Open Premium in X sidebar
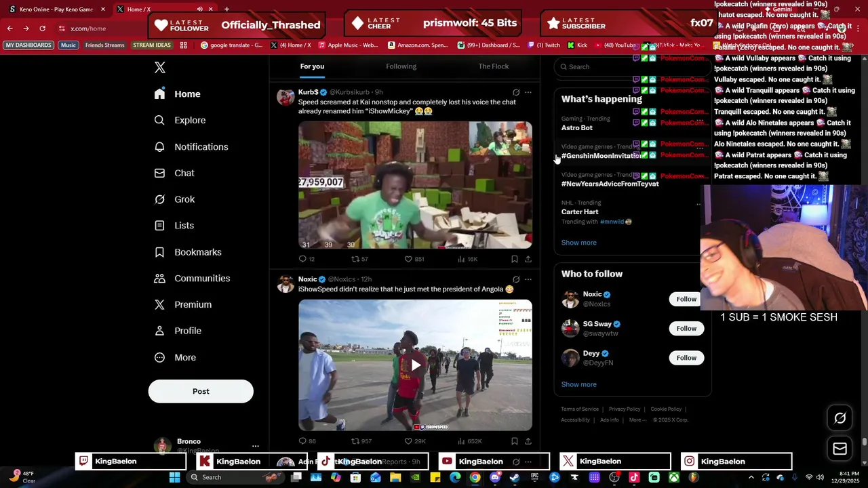Viewport: 868px width, 488px height. click(184, 305)
